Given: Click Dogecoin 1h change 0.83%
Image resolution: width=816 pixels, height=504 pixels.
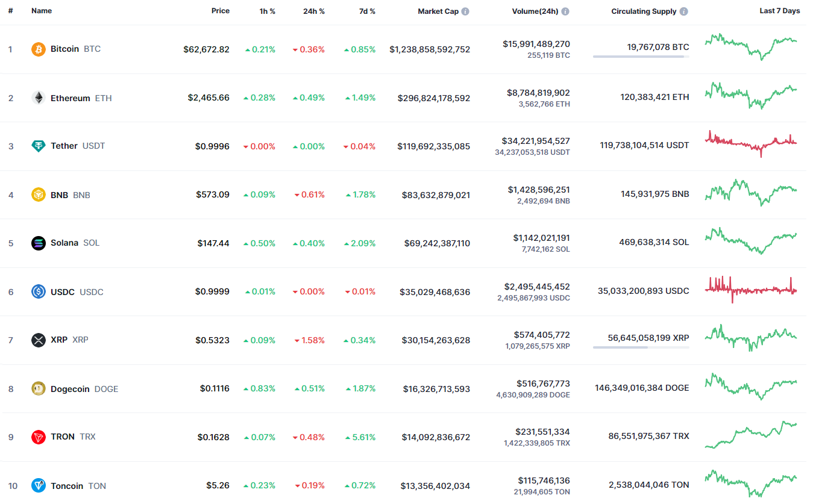Looking at the screenshot, I should click(259, 389).
